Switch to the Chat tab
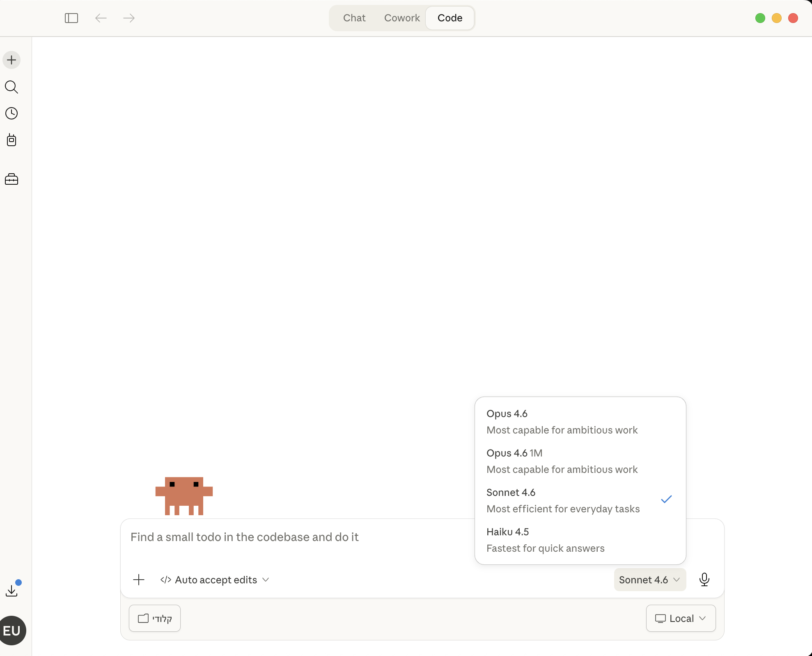 (x=354, y=18)
